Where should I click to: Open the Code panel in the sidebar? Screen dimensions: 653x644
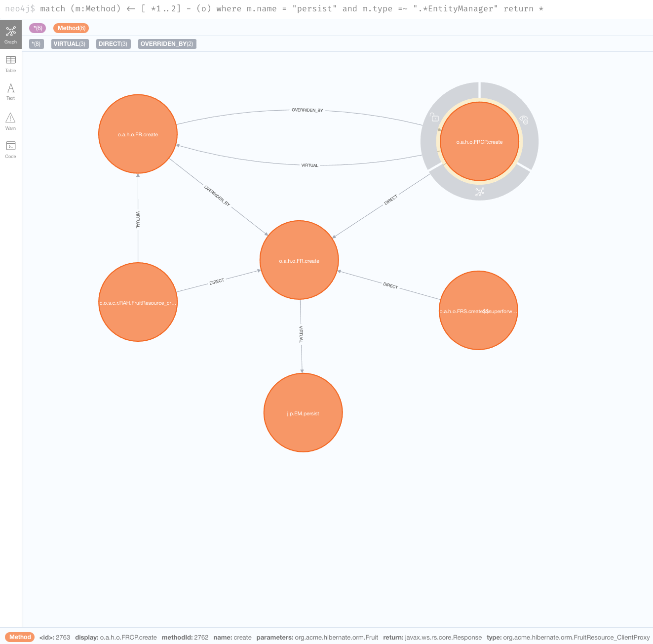pos(10,149)
